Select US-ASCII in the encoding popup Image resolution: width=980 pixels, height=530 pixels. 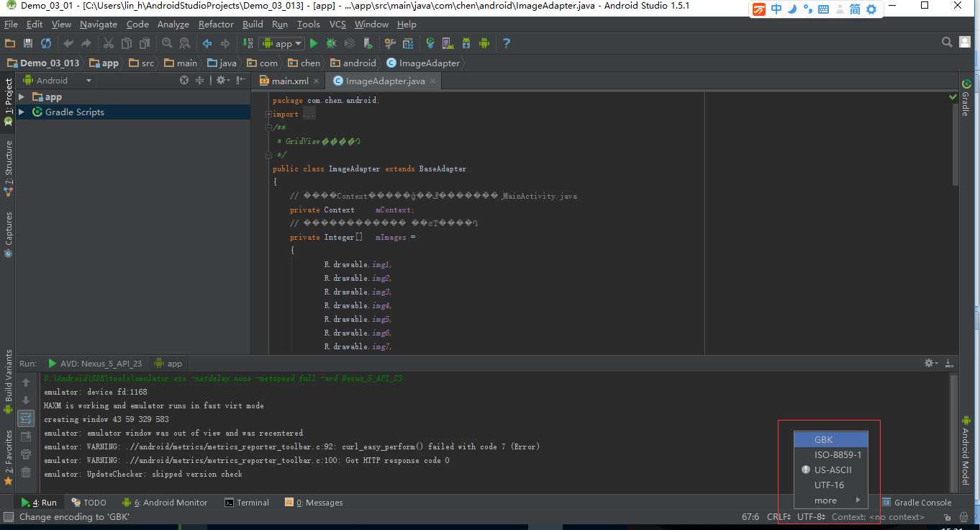[831, 470]
